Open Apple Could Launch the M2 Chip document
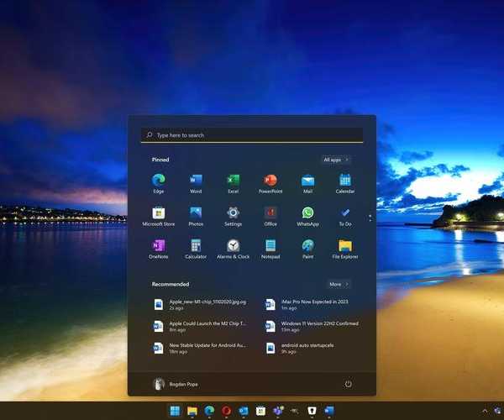Viewport: 504px width, 420px height. tap(201, 326)
